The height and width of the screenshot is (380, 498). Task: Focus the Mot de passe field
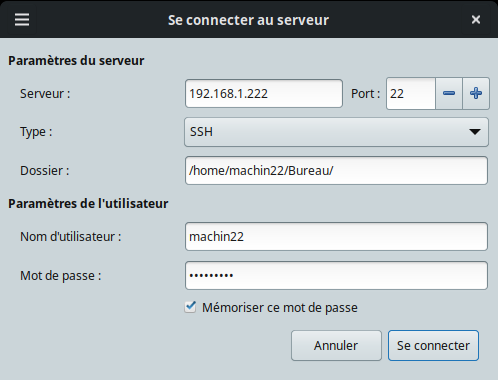click(336, 276)
